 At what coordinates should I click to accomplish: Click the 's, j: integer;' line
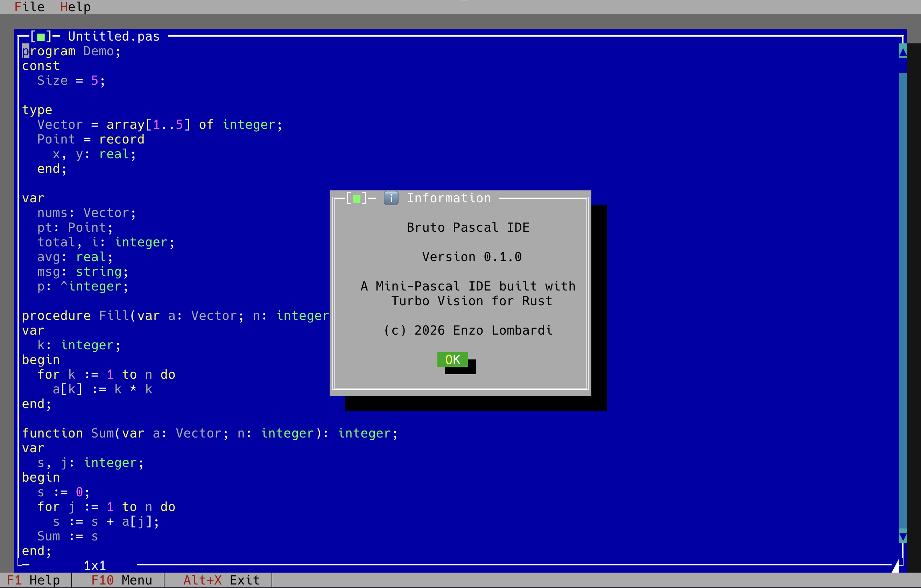click(91, 463)
